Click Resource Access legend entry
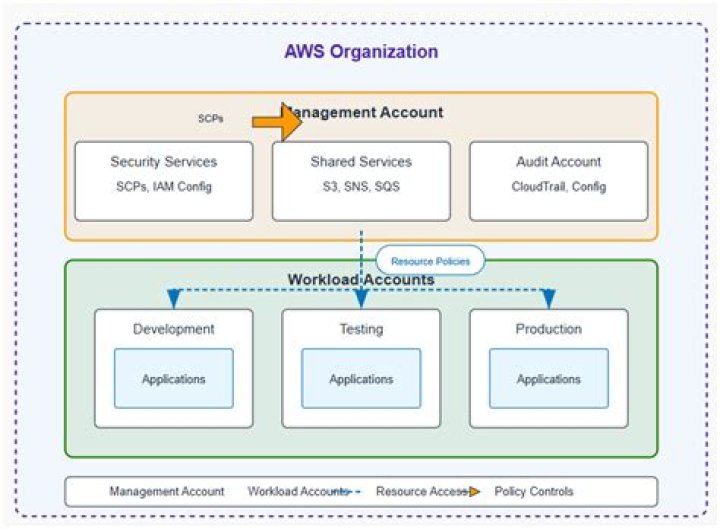The height and width of the screenshot is (529, 720). click(x=422, y=491)
